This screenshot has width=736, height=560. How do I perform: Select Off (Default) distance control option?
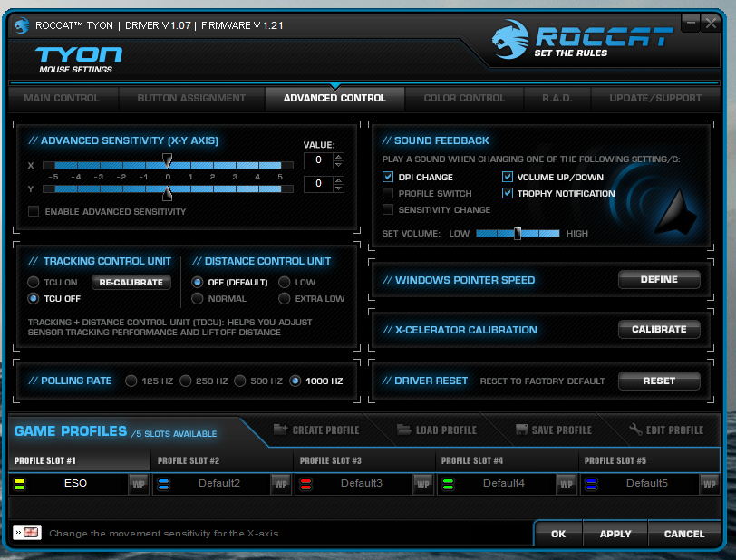198,282
